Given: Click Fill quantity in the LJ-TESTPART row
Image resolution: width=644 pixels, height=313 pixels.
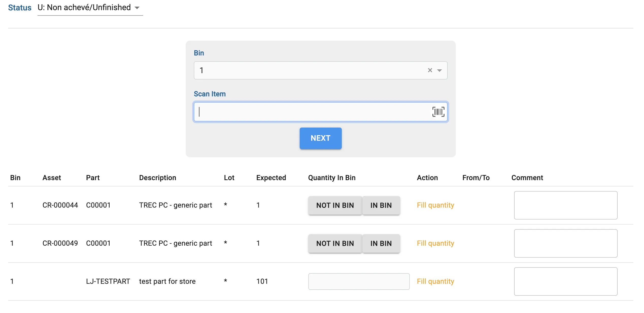Looking at the screenshot, I should [x=435, y=281].
